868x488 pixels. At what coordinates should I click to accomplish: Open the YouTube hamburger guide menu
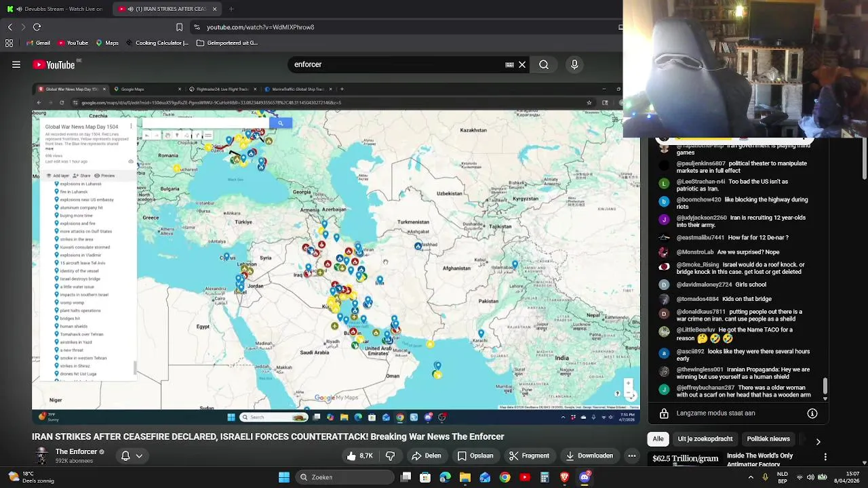(x=16, y=64)
